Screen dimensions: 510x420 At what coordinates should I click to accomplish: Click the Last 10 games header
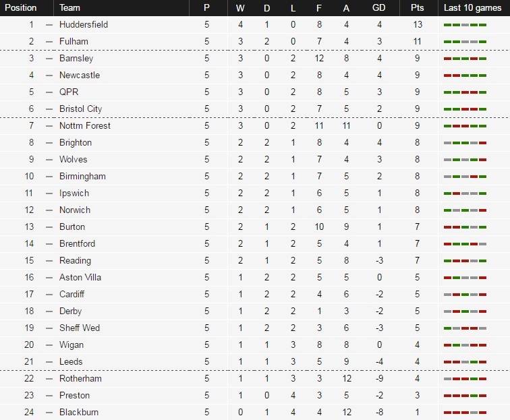472,8
